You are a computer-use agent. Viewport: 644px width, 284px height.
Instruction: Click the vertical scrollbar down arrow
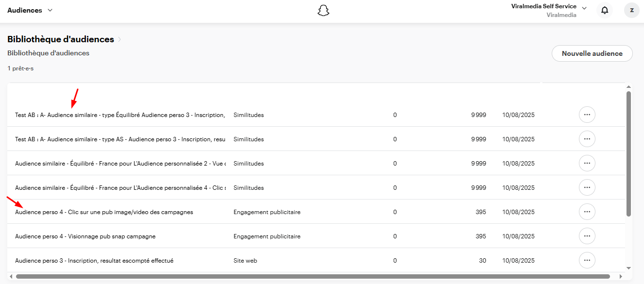(x=629, y=268)
